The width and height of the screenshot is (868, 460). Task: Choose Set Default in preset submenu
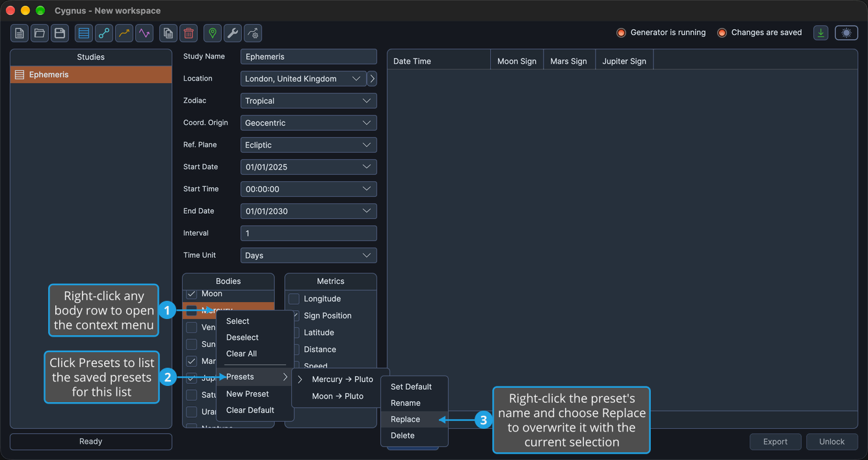pyautogui.click(x=414, y=387)
